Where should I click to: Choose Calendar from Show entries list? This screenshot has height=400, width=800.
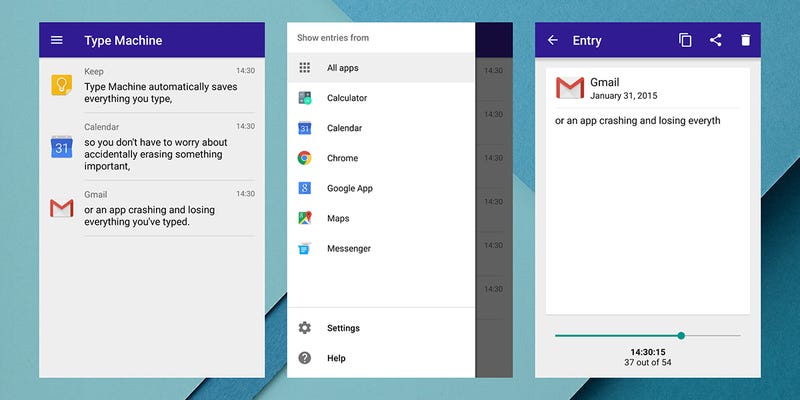click(381, 128)
